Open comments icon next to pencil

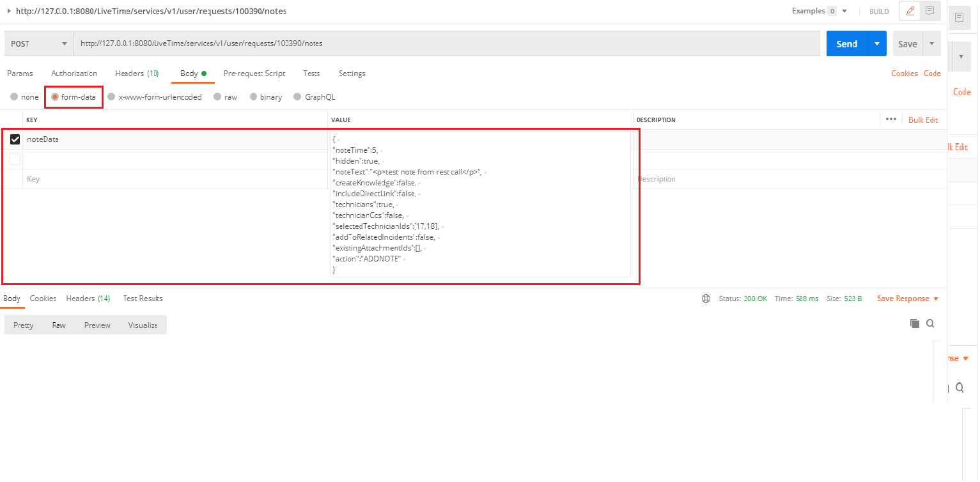929,11
